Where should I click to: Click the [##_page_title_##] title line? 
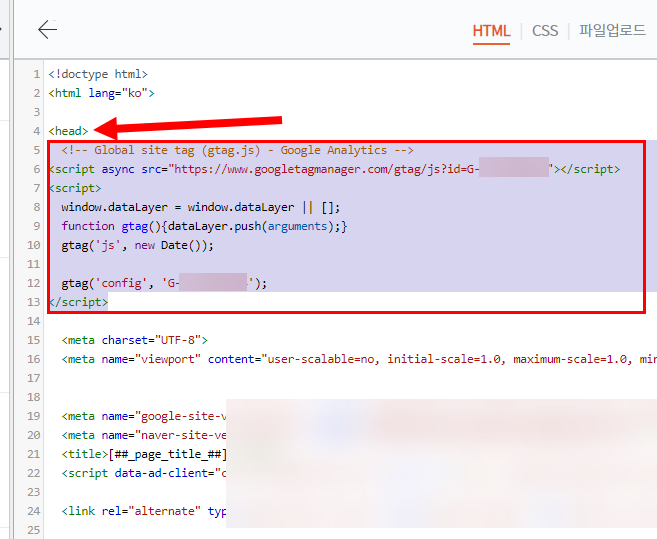point(144,454)
